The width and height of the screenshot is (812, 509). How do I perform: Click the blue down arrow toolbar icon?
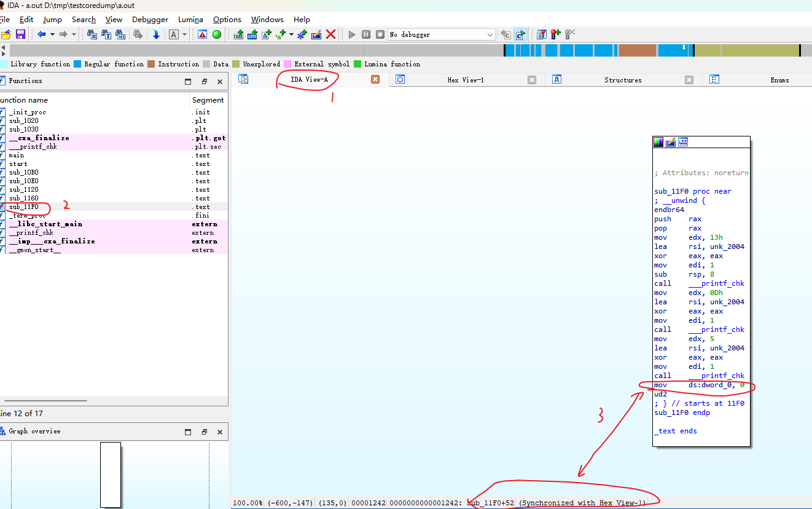[x=156, y=34]
